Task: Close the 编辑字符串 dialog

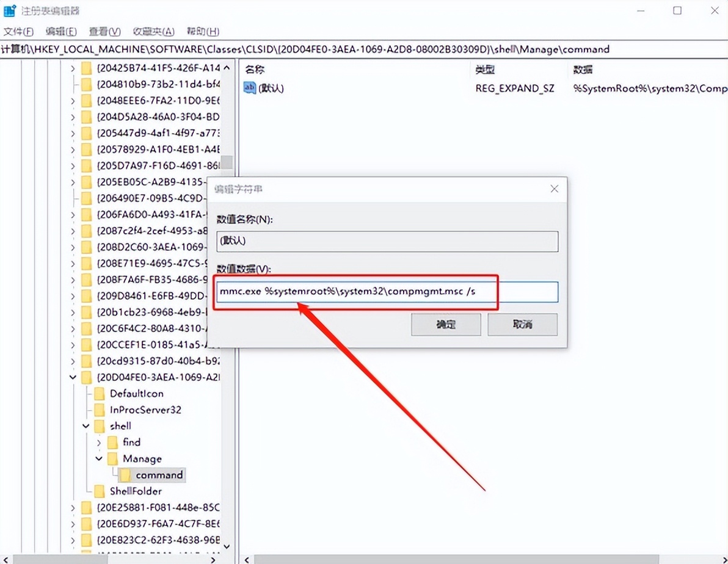Action: (555, 189)
